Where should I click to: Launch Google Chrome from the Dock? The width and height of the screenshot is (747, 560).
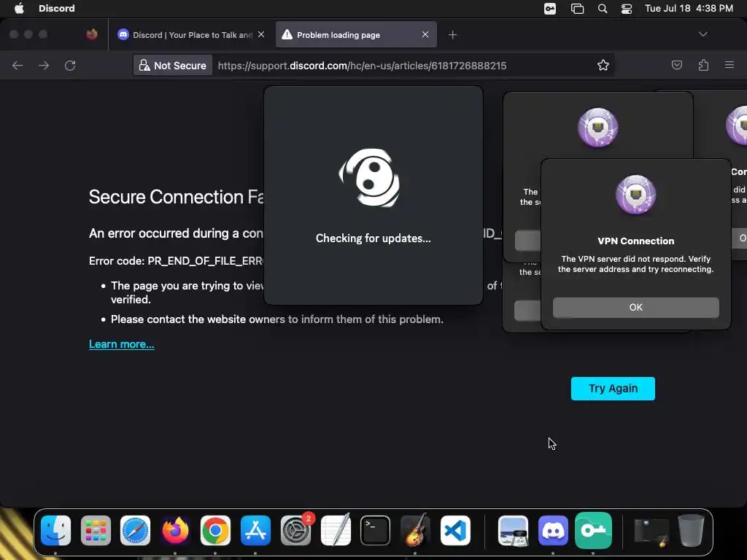215,531
